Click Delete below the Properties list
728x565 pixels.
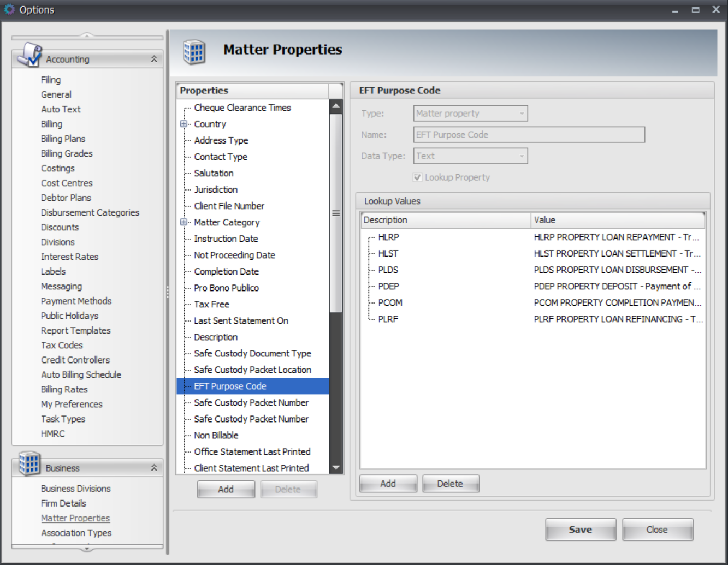[x=288, y=489]
